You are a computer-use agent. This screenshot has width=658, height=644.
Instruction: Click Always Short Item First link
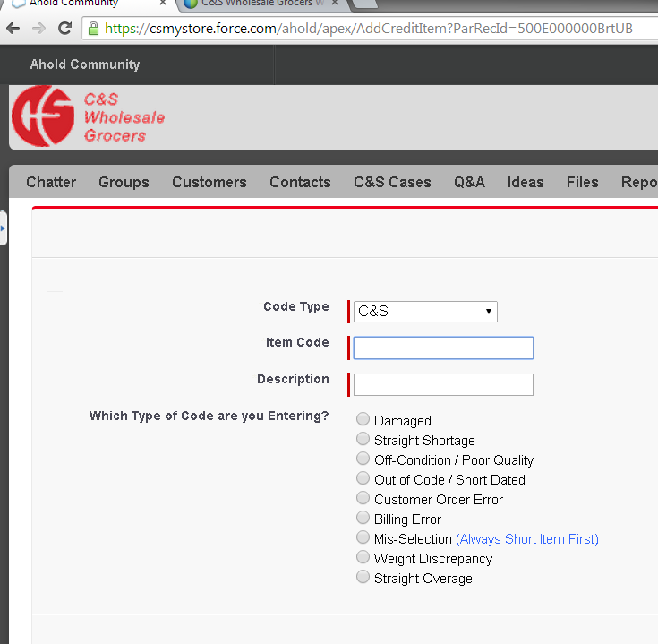point(527,539)
